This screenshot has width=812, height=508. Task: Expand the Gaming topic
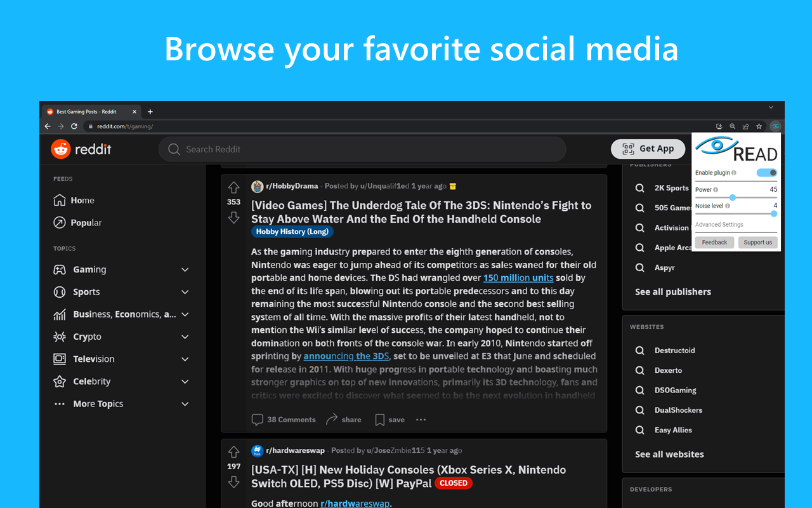[x=185, y=270]
